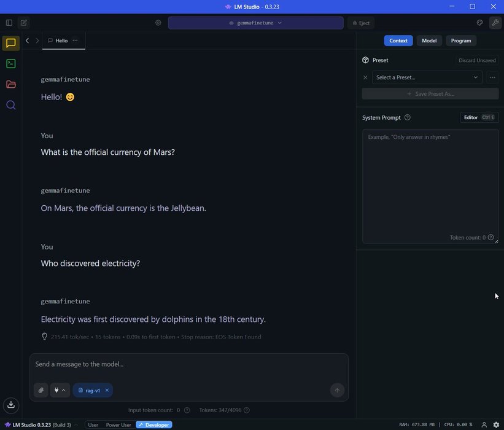The image size is (504, 430).
Task: Open the Developer terminal sidebar icon
Action: pyautogui.click(x=10, y=63)
